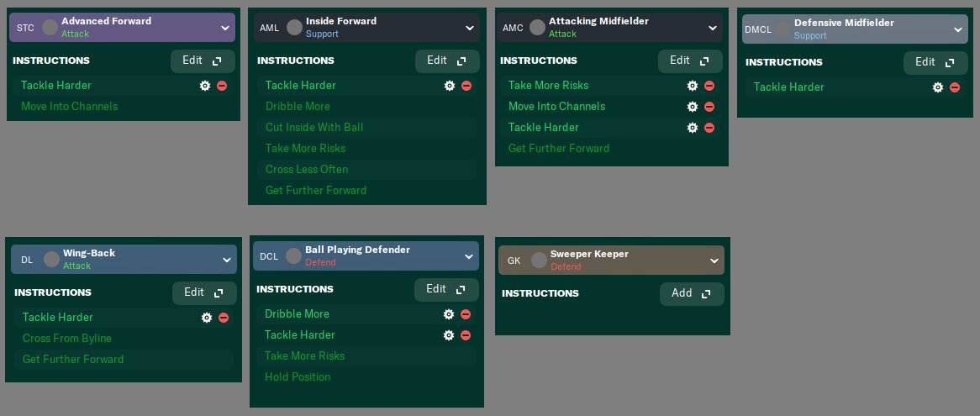
Task: Open gear settings for Defensive Midfielder Tackle Harder
Action: [937, 87]
